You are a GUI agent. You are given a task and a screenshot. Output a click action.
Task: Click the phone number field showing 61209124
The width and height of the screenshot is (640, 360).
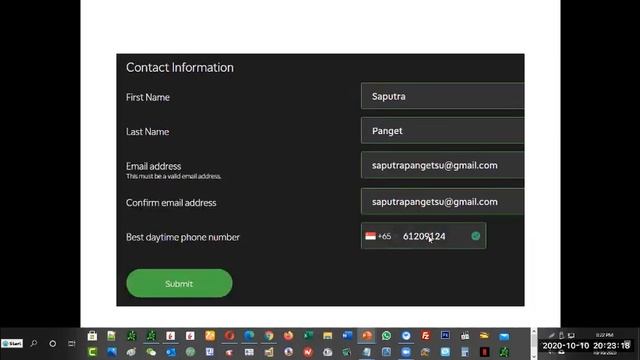point(424,236)
